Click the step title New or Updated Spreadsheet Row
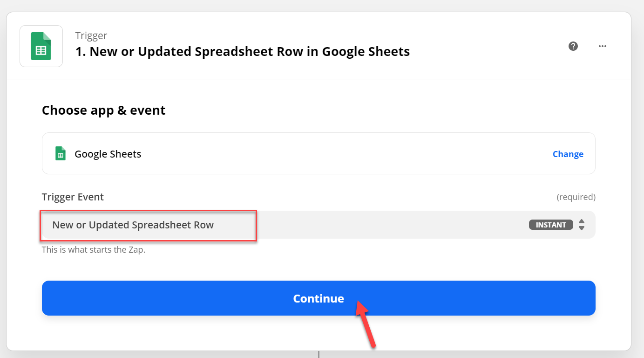 click(243, 51)
